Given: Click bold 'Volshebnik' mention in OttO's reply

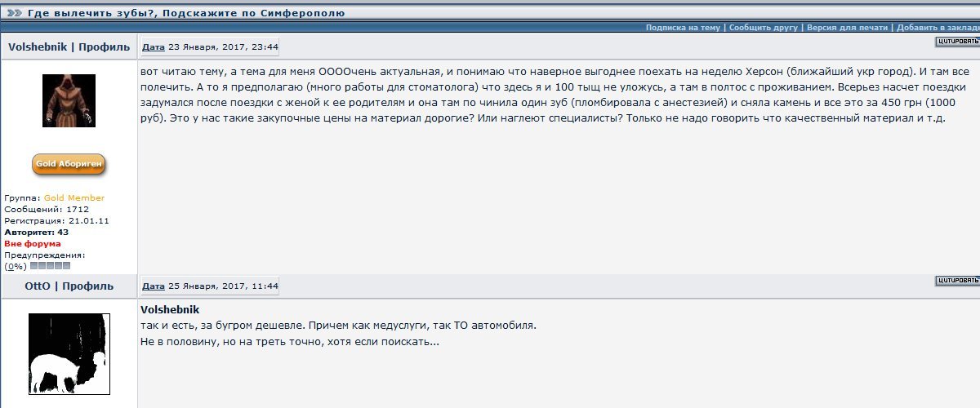Looking at the screenshot, I should pos(170,310).
